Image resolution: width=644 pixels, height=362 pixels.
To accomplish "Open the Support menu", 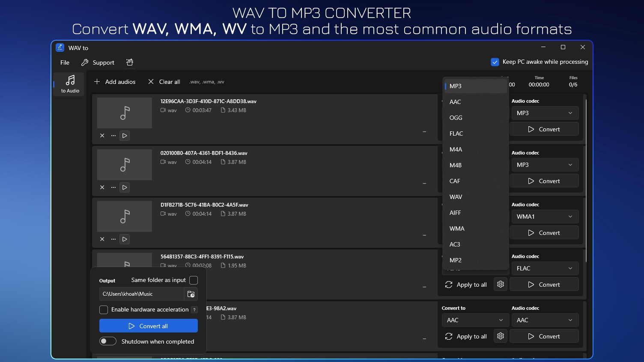I will [103, 62].
